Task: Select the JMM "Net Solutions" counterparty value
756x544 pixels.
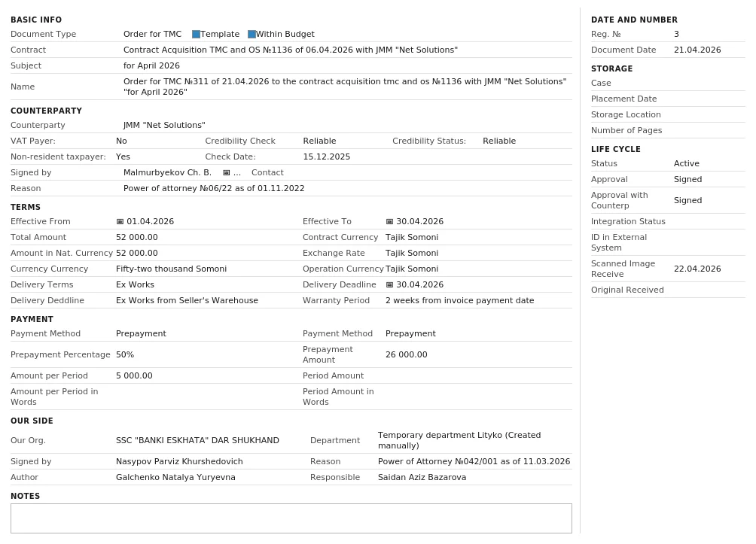Action: pyautogui.click(x=164, y=126)
